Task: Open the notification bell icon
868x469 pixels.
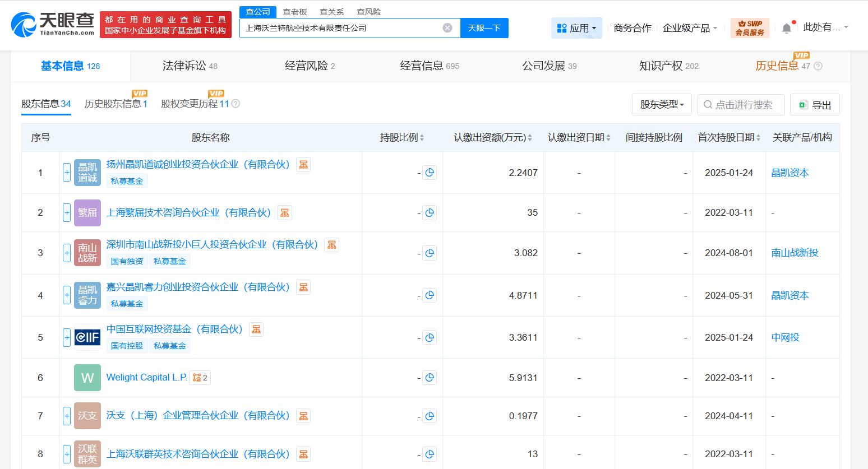Action: click(x=786, y=27)
